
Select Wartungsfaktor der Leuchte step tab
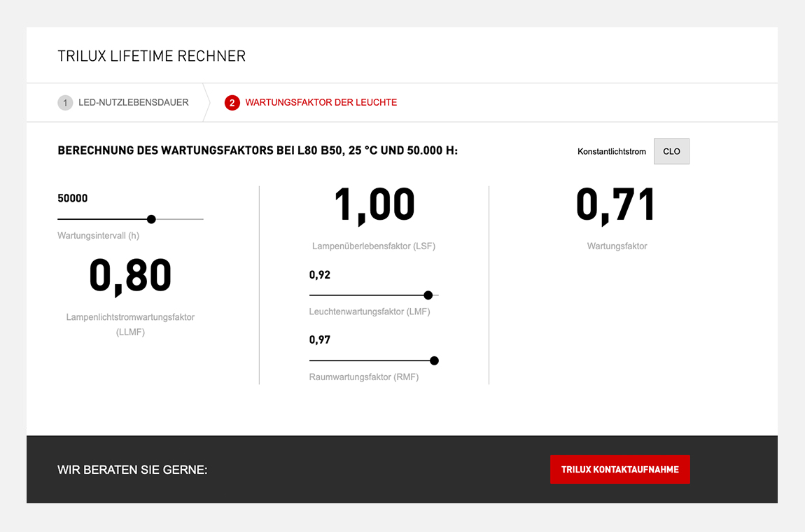pos(311,103)
